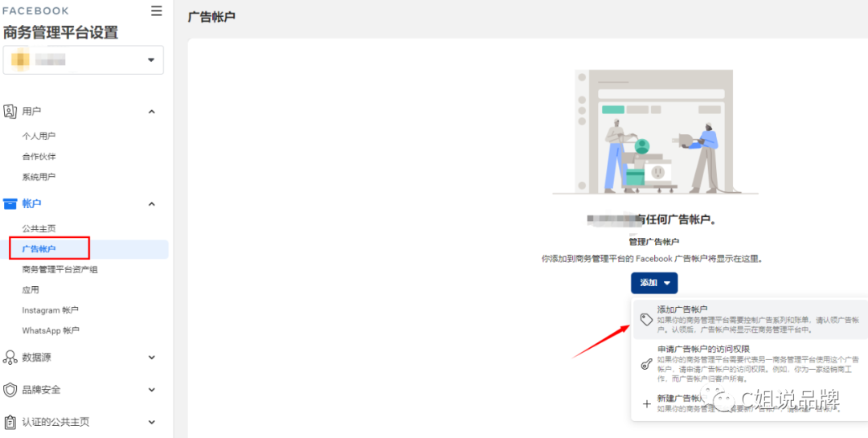Click the key icon beside 申请广告帐户的访问权限
868x438 pixels.
click(646, 364)
